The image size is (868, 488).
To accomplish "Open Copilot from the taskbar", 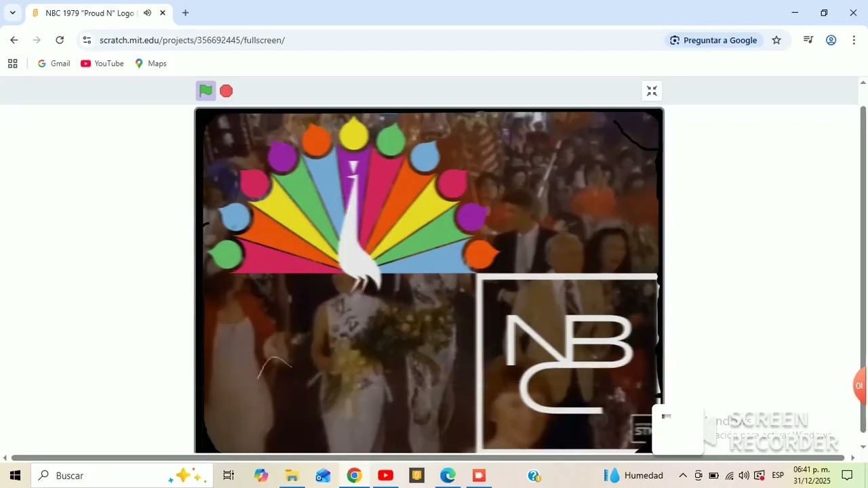I will coord(261,476).
